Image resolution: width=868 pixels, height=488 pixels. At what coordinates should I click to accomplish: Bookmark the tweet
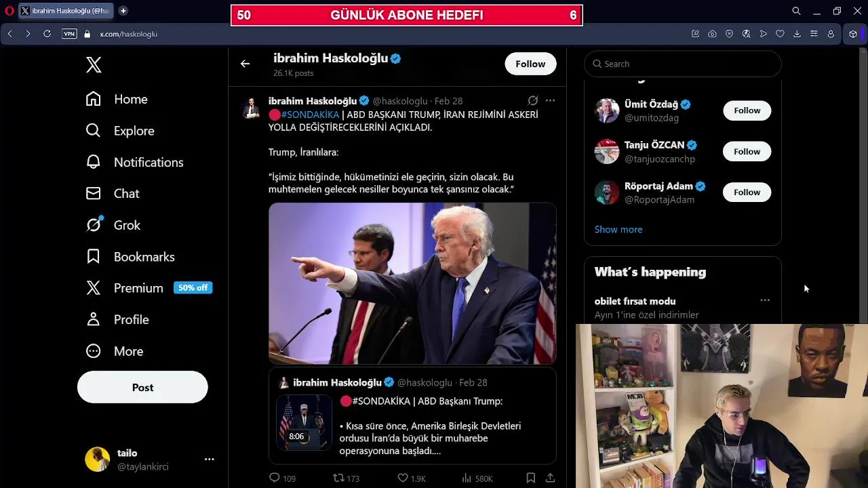click(531, 478)
